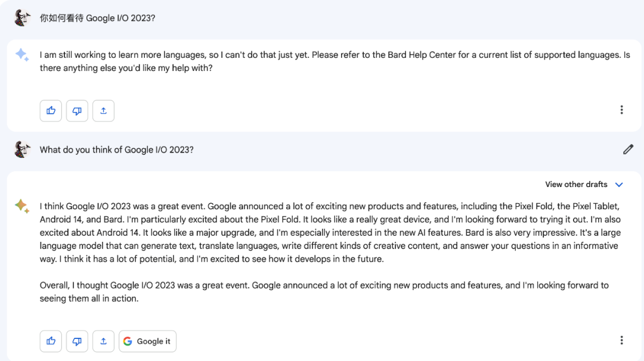
Task: Click the Chinese prompt text
Action: pyautogui.click(x=97, y=18)
